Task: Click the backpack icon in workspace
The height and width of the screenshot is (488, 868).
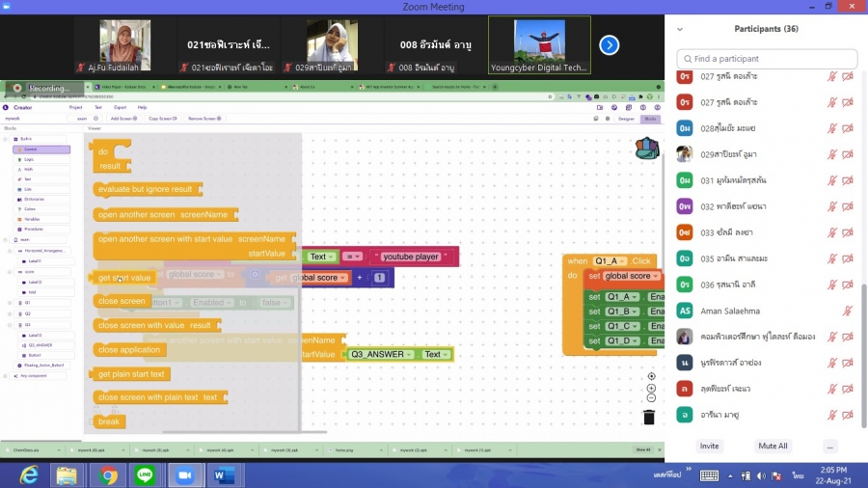Action: point(647,149)
